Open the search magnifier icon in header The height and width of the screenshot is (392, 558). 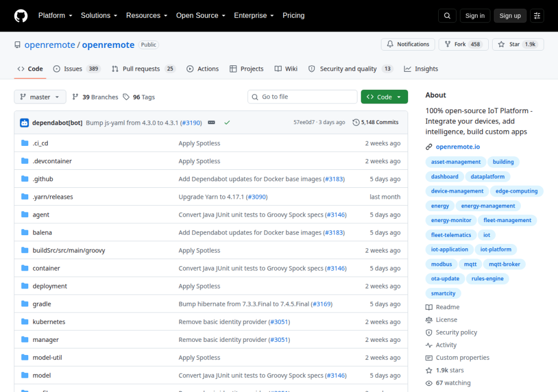point(447,16)
